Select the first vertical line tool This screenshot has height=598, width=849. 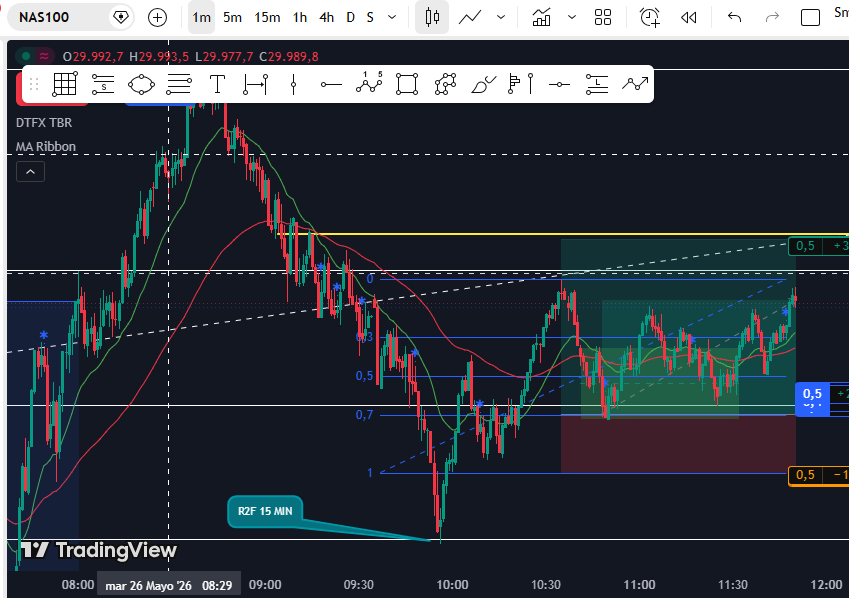point(293,84)
